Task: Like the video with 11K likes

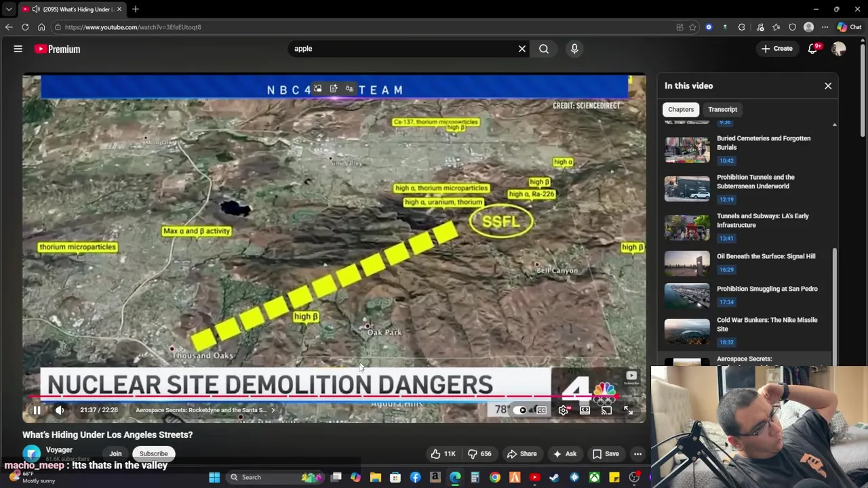Action: coord(443,454)
